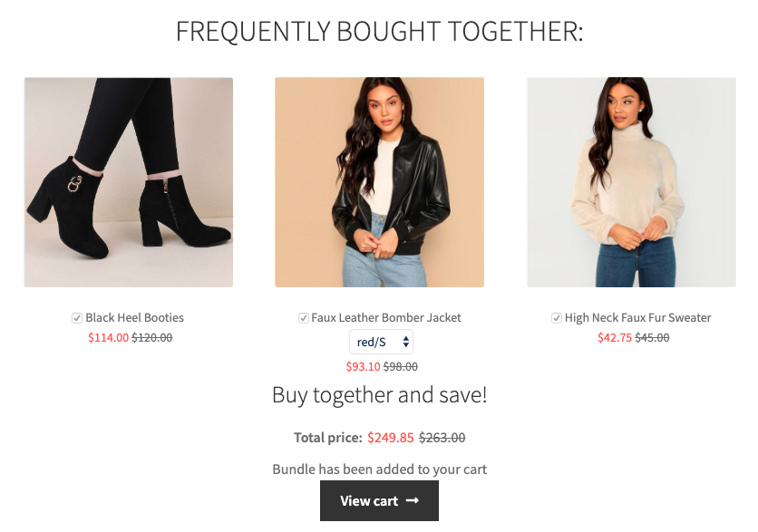Click the Frequently Bought Together heading
This screenshot has width=758, height=532.
[x=379, y=32]
